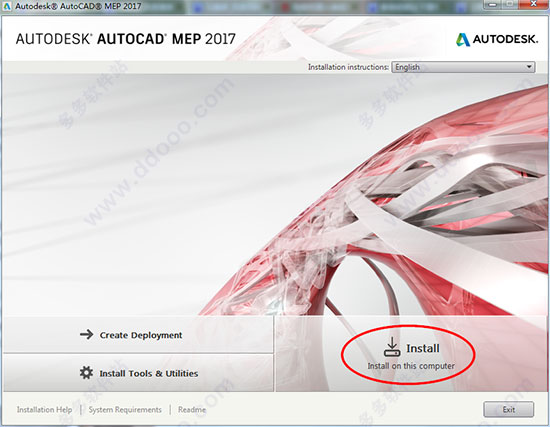Screen dimensions: 550x427
Task: Click the Create Deployment arrow icon
Action: click(x=86, y=334)
